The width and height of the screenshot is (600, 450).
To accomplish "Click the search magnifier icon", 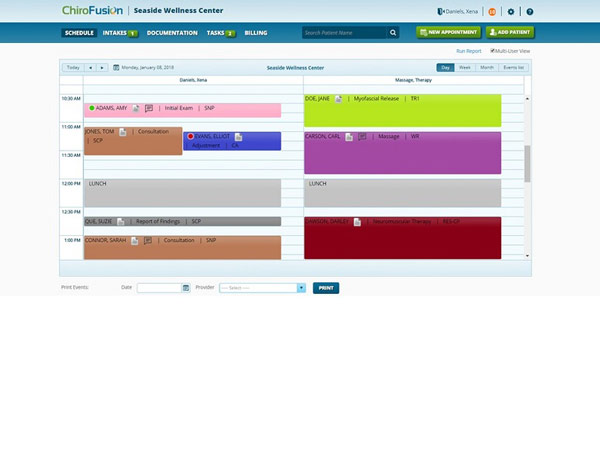I will (393, 33).
